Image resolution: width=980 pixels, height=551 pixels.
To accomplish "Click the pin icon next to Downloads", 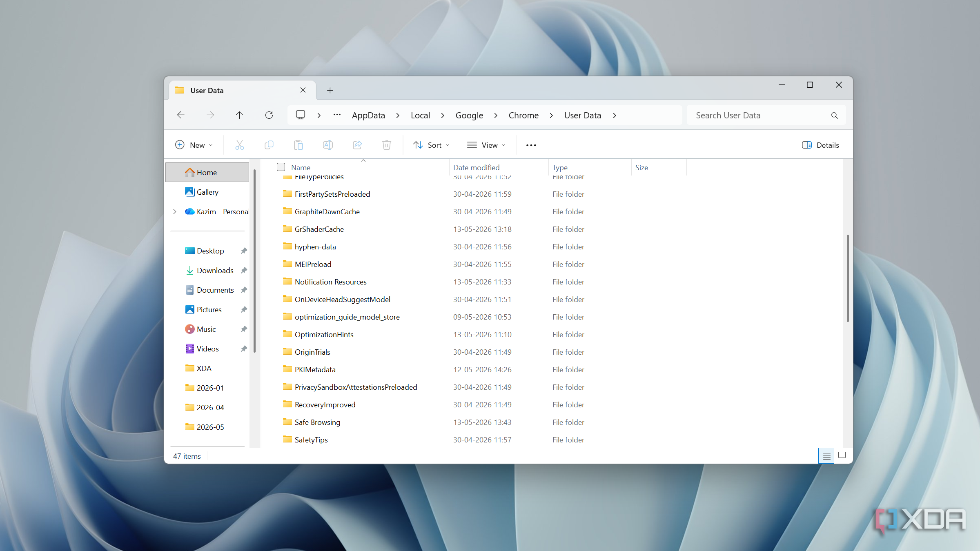I will (244, 270).
